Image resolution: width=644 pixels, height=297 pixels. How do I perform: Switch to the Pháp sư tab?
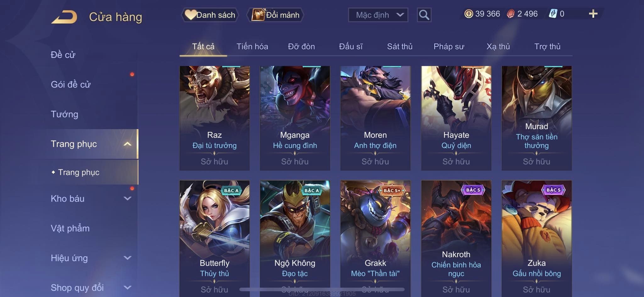[x=449, y=46]
